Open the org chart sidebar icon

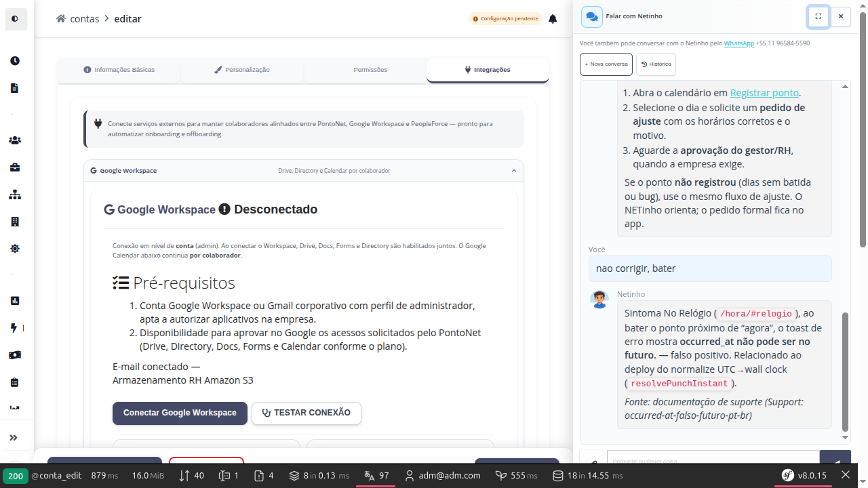15,195
